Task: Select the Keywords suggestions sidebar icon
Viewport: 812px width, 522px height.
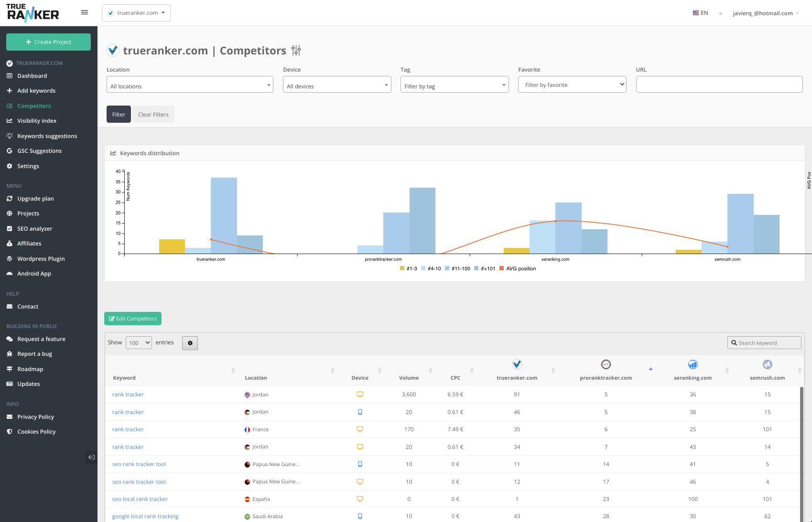Action: (x=10, y=136)
